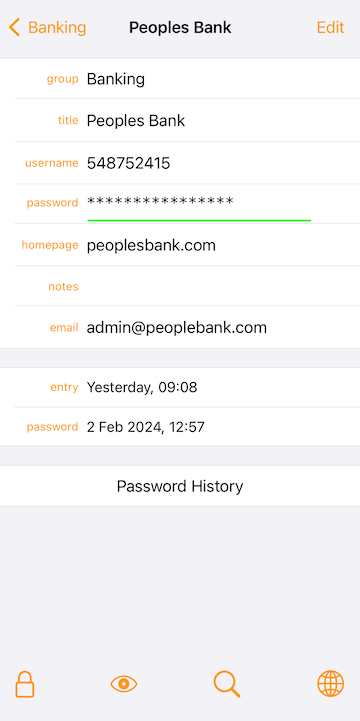
Task: Toggle password visibility with eye icon
Action: 124,684
